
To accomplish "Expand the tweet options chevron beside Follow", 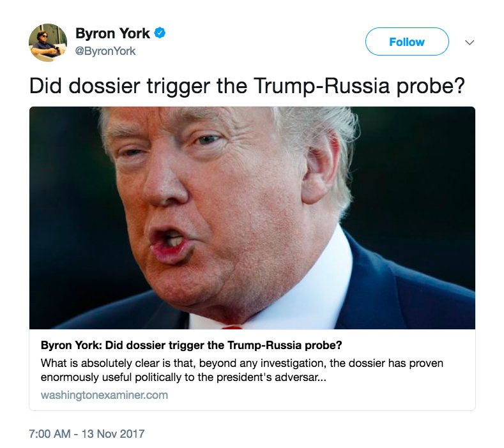I will [470, 42].
